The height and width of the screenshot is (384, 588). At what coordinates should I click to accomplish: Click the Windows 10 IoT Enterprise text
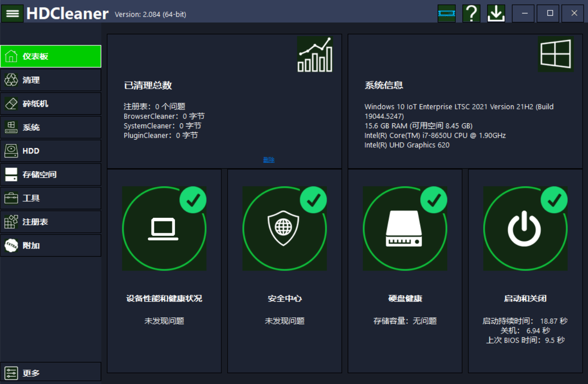(x=459, y=112)
